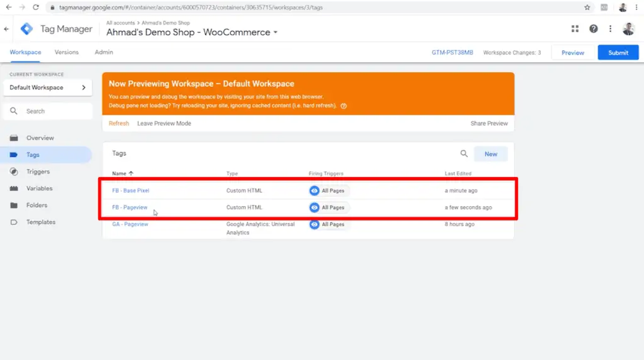Click the Last Edited column header

[x=458, y=173]
